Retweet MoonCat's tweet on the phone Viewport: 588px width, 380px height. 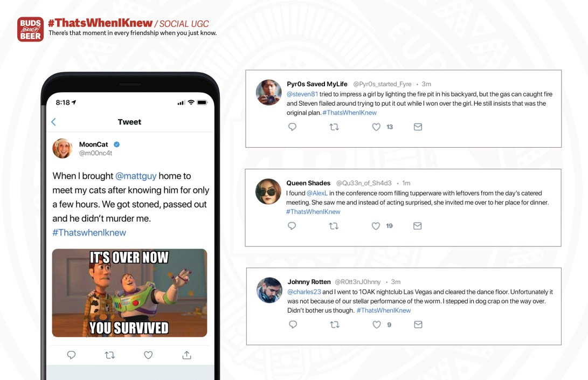tap(110, 355)
